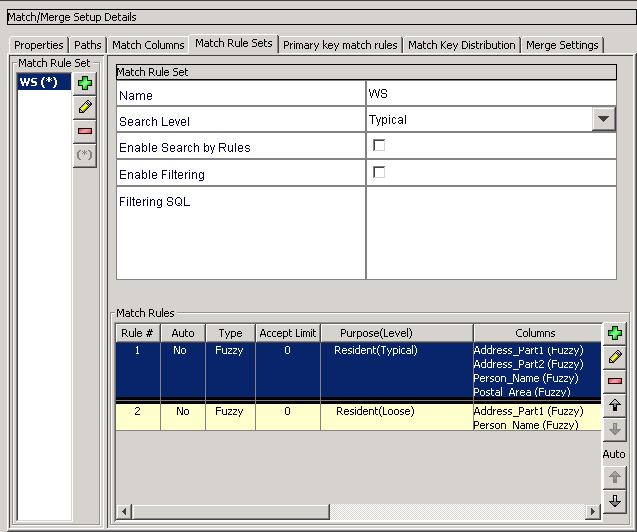Select the WS (*) rule set entry
The height and width of the screenshot is (532, 637).
coord(44,82)
